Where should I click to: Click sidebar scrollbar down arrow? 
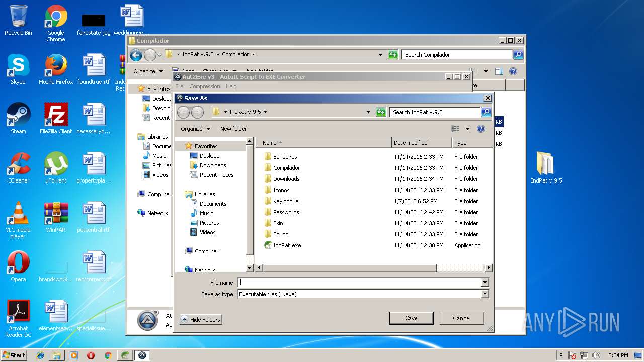[x=249, y=268]
